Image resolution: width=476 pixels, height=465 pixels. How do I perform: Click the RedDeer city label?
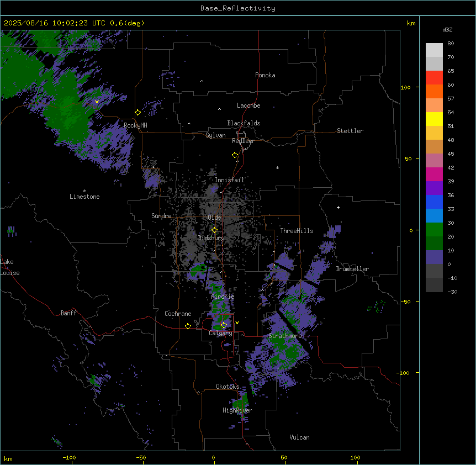point(243,141)
